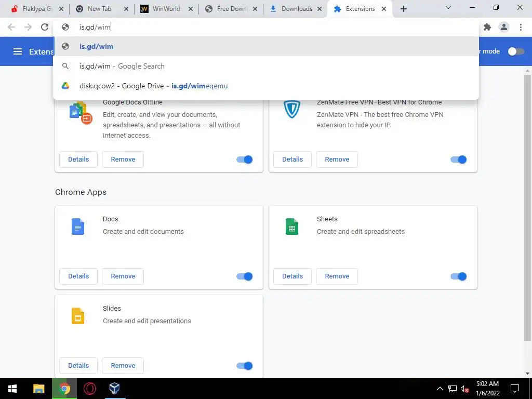
Task: Toggle off the Slides Chrome app
Action: tap(245, 366)
